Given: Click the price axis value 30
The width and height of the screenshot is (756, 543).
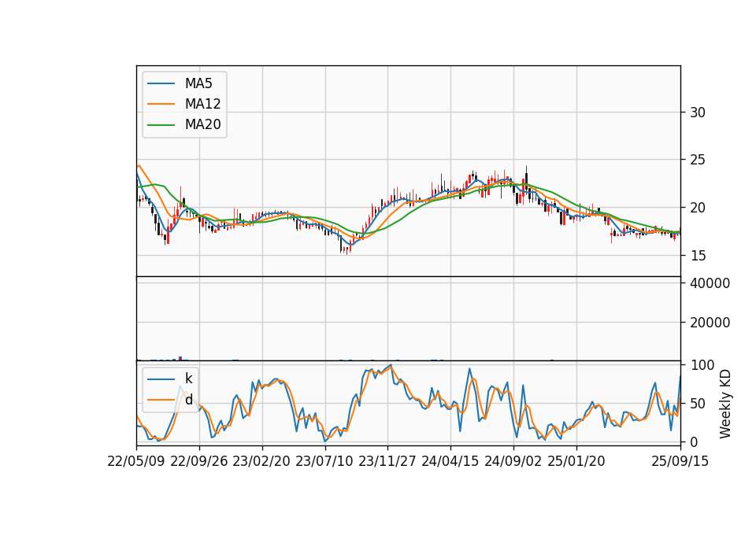Looking at the screenshot, I should point(698,113).
